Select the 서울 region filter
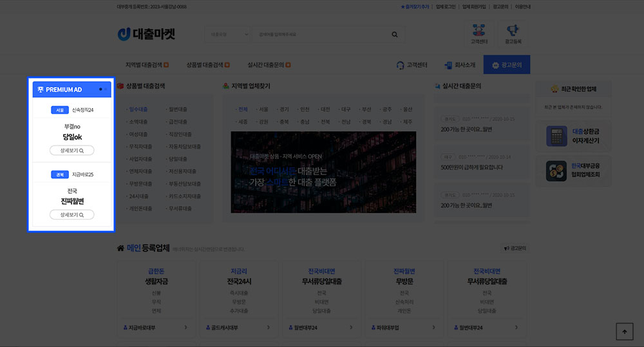The image size is (644, 347). [x=263, y=109]
